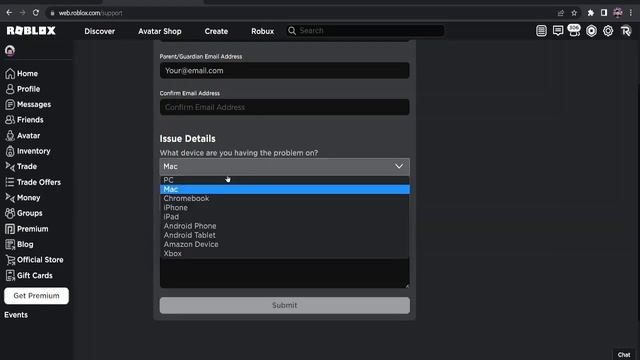The width and height of the screenshot is (640, 360).
Task: Click the Roblox logo
Action: pyautogui.click(x=31, y=31)
